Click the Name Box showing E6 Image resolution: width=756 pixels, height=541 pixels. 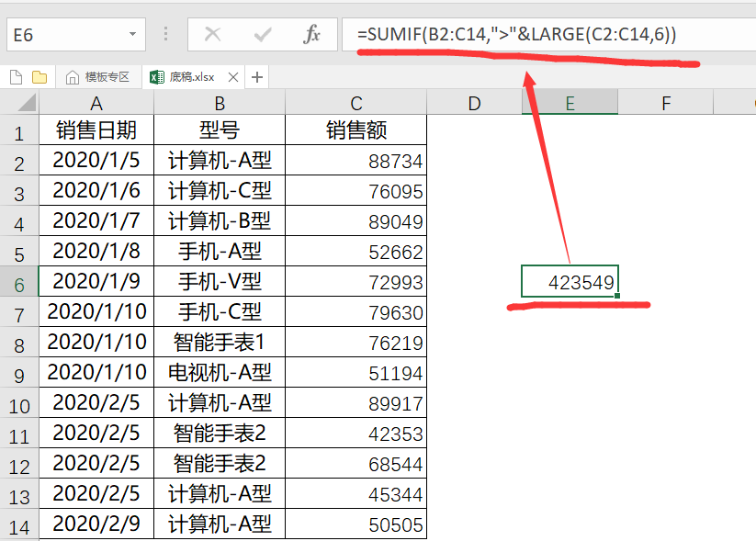click(x=64, y=35)
